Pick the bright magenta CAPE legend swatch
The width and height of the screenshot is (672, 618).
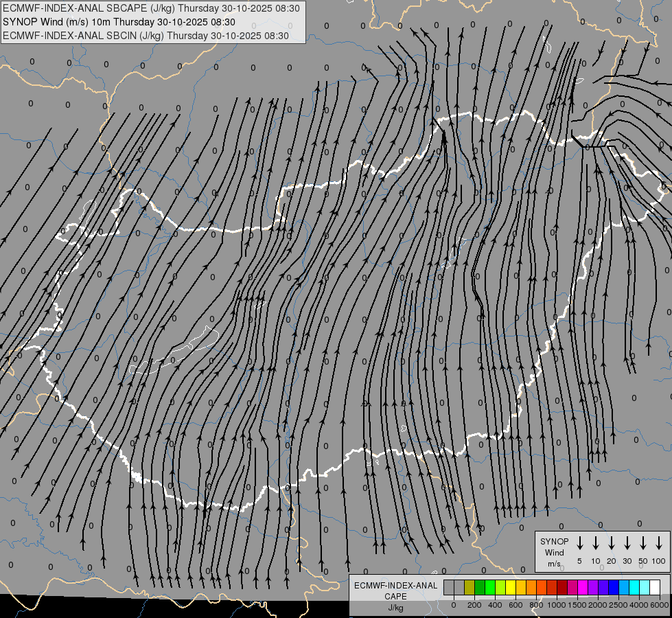coord(583,587)
